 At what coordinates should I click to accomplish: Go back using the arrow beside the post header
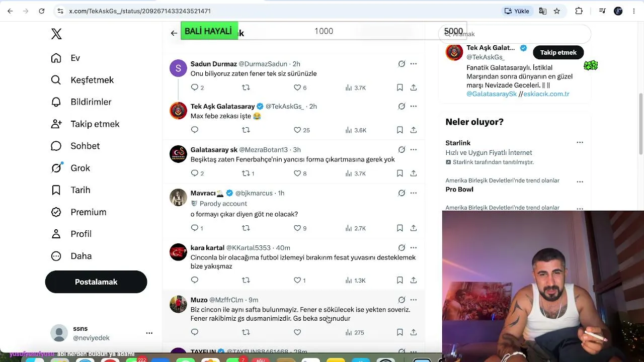[174, 33]
